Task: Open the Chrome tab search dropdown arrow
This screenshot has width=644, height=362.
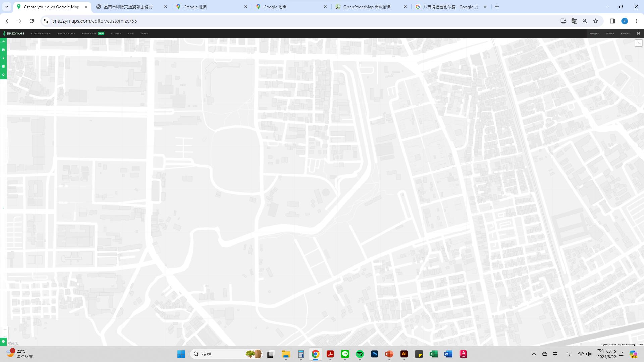Action: coord(6,7)
